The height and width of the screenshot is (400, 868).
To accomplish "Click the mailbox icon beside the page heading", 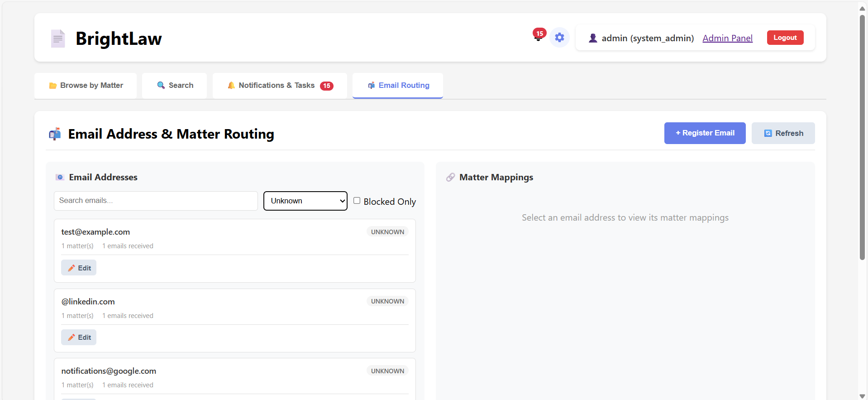I will point(55,134).
